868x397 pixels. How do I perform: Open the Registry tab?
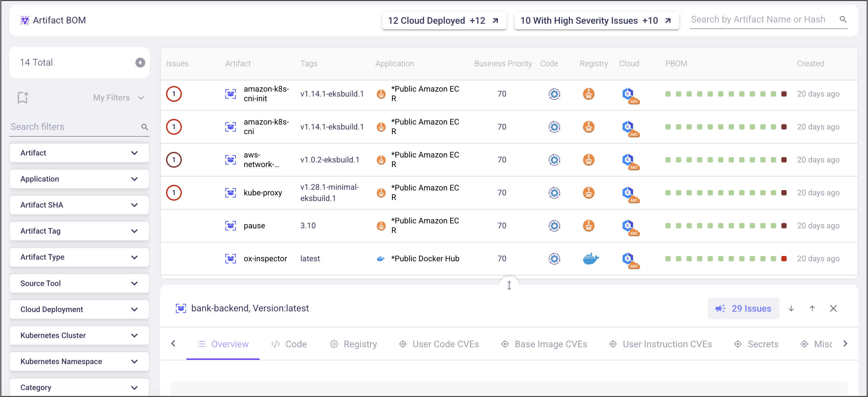pos(353,344)
